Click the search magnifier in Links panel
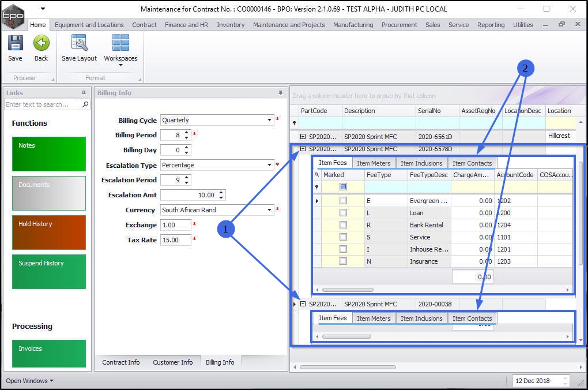588x390 pixels. pyautogui.click(x=85, y=104)
